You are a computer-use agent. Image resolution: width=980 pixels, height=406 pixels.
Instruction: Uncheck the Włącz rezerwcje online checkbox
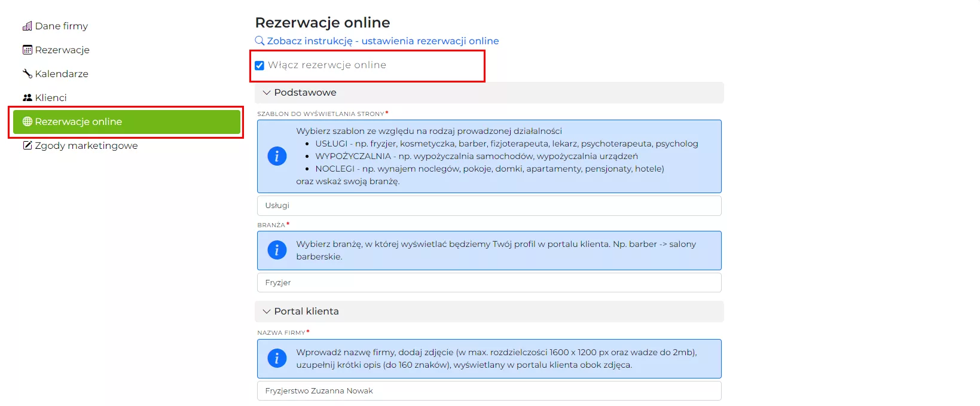click(x=259, y=66)
